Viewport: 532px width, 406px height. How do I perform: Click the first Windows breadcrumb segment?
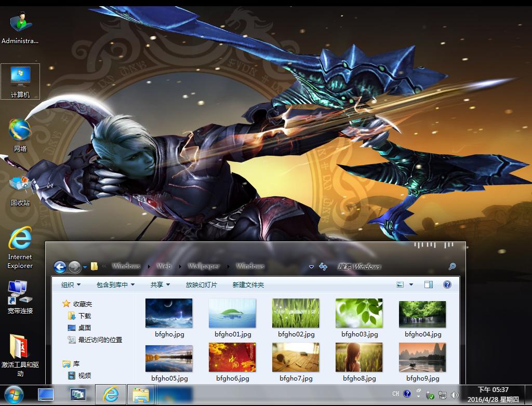(126, 266)
